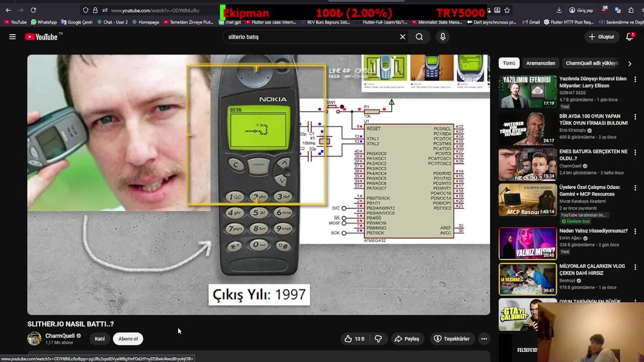This screenshot has height=362, width=644.
Task: Open BİR AYDA 100 OYUN video thumbnail
Action: (x=528, y=128)
